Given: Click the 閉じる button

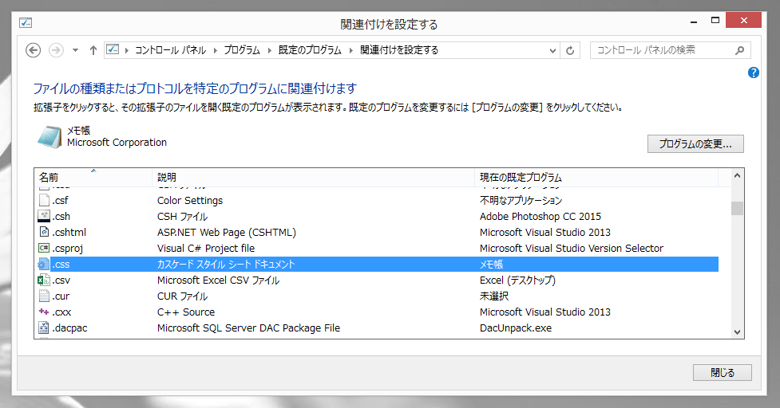Looking at the screenshot, I should coord(722,372).
